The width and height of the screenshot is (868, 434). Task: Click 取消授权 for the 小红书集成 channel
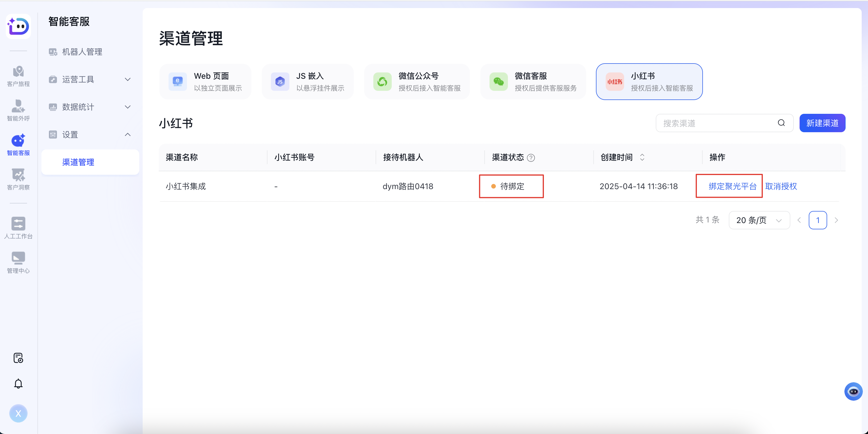click(782, 186)
